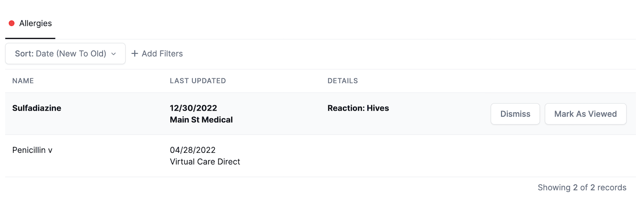Click the NAME column header
This screenshot has width=644, height=220.
23,81
